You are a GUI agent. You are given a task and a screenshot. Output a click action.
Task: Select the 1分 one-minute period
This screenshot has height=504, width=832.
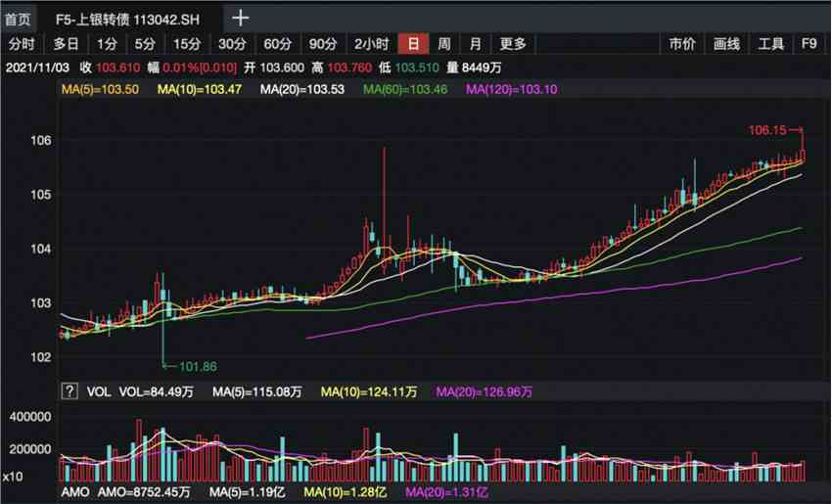point(108,44)
